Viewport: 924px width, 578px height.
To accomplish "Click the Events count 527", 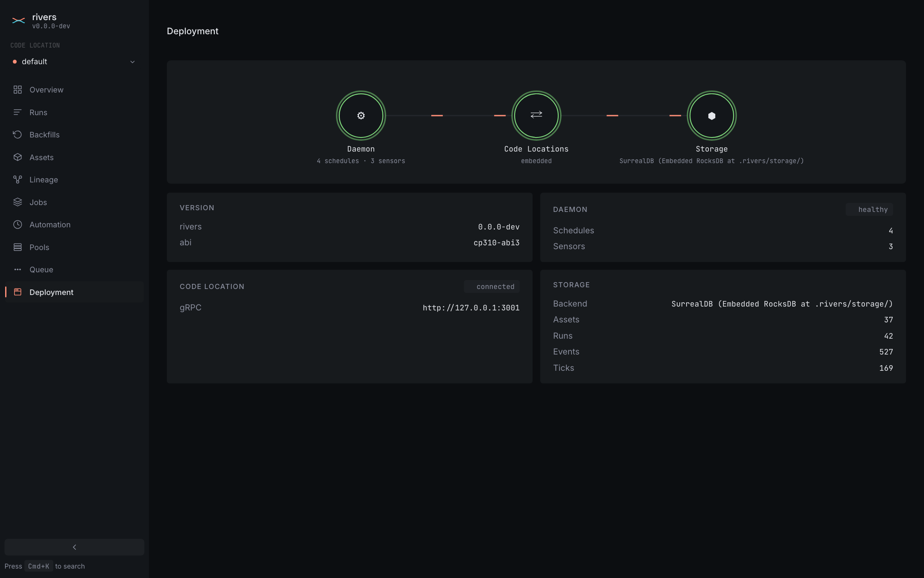I will tap(886, 352).
